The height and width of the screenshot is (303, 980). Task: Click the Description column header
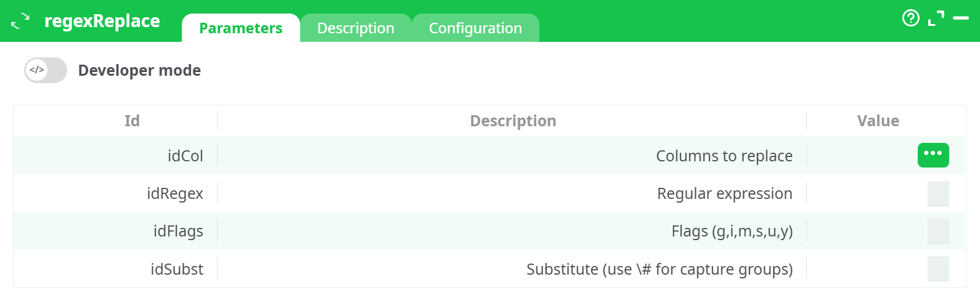pyautogui.click(x=513, y=121)
